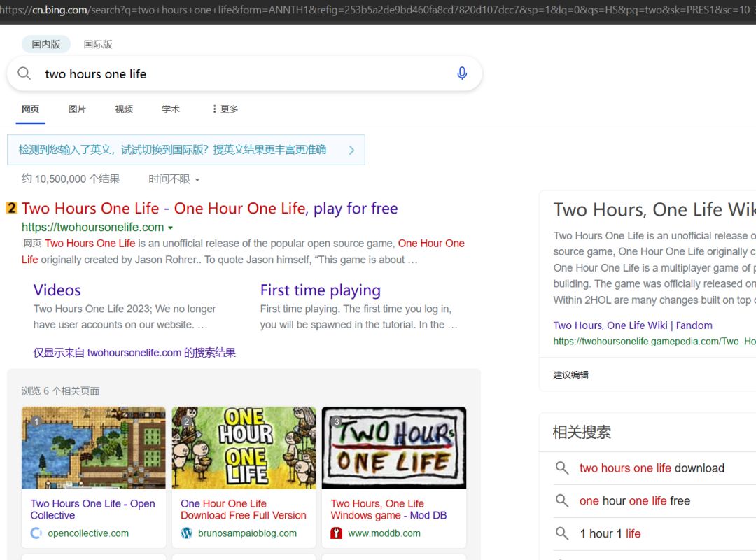
Task: Click inside the search text field
Action: click(x=238, y=74)
